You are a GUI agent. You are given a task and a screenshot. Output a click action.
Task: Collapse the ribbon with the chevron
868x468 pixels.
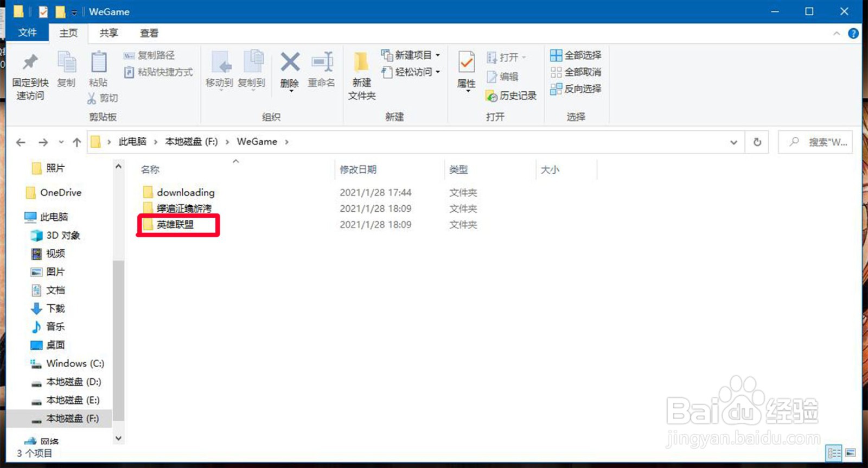[837, 33]
